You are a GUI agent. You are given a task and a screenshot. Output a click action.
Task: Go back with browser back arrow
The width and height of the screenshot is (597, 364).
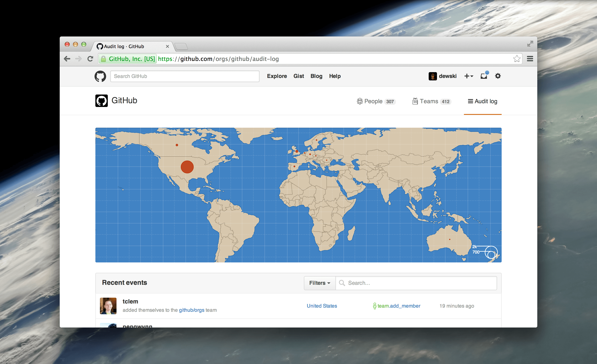click(x=67, y=59)
